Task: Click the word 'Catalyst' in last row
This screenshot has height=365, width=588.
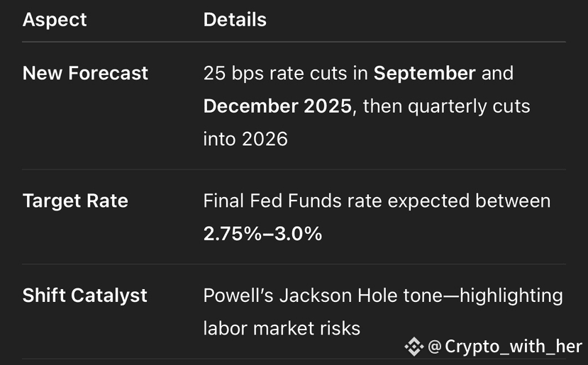Action: (109, 296)
